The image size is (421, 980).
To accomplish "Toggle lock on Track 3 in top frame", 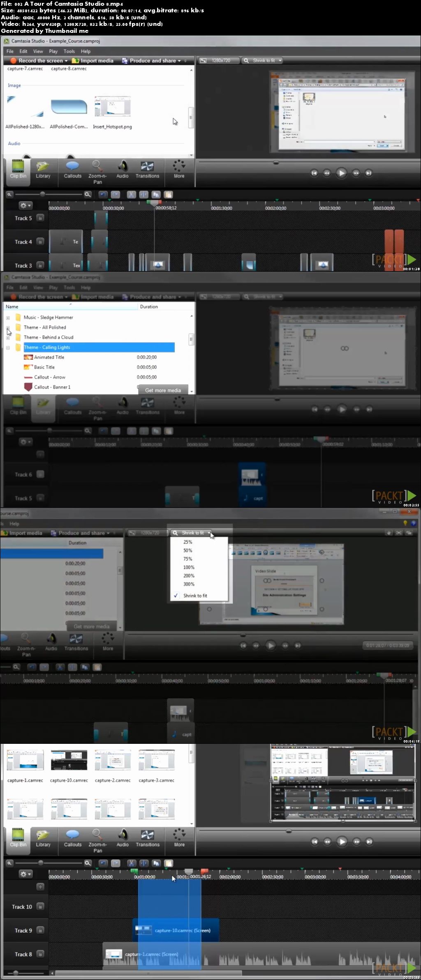I will (40, 265).
